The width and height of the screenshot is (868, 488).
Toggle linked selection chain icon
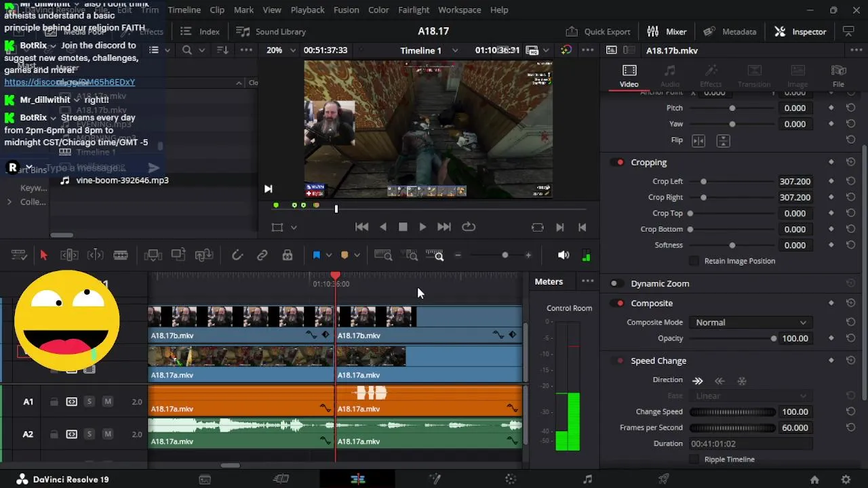(x=262, y=255)
